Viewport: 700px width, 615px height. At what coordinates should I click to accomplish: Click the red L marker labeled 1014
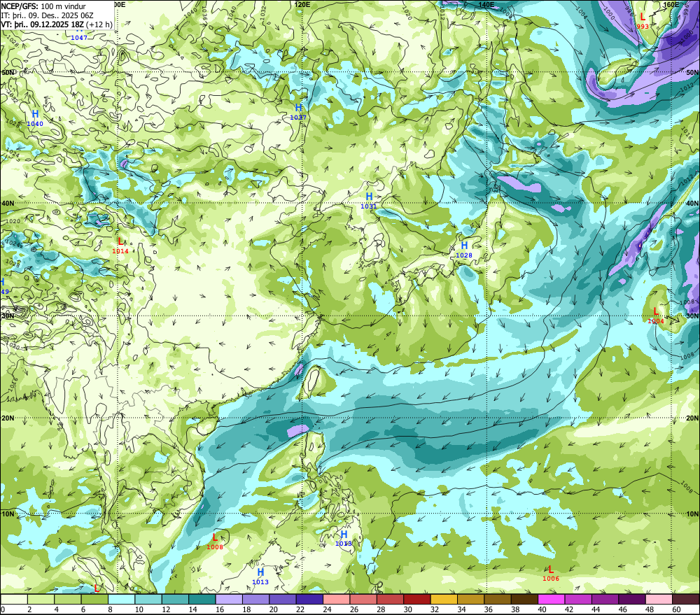coord(120,241)
